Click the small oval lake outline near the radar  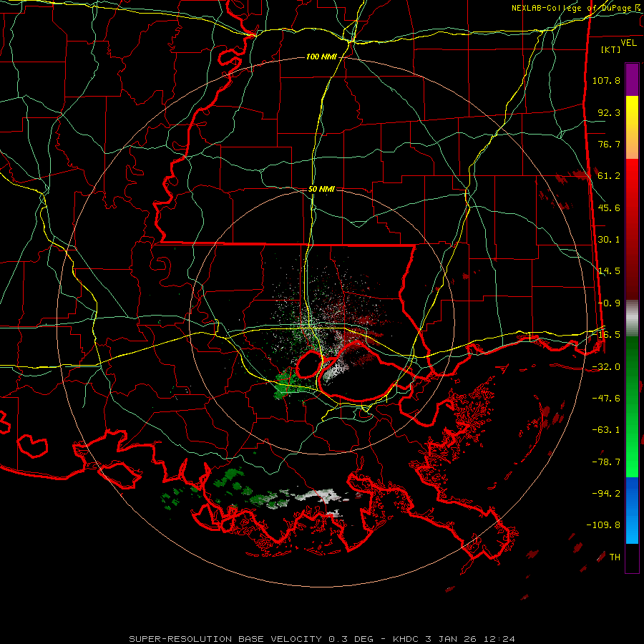[308, 364]
